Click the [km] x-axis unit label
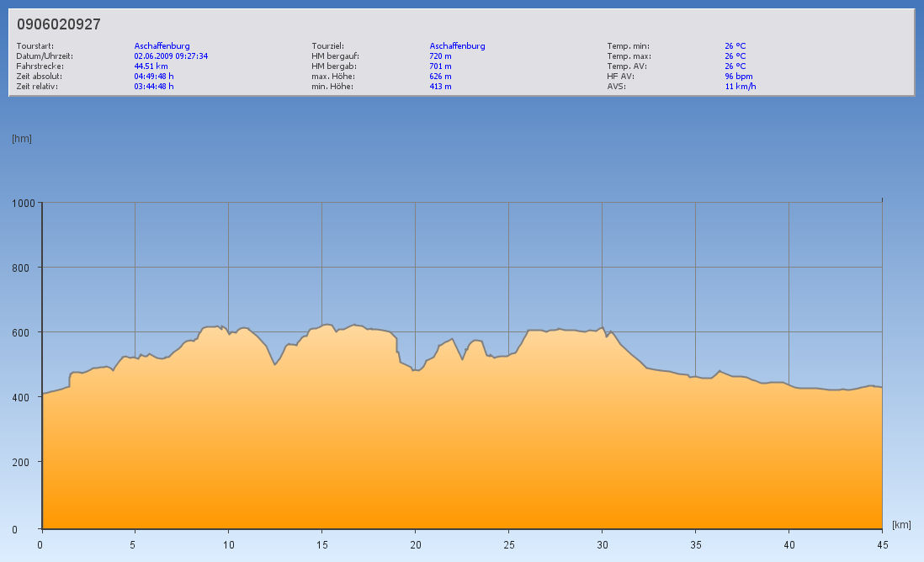The image size is (924, 562). (x=901, y=525)
